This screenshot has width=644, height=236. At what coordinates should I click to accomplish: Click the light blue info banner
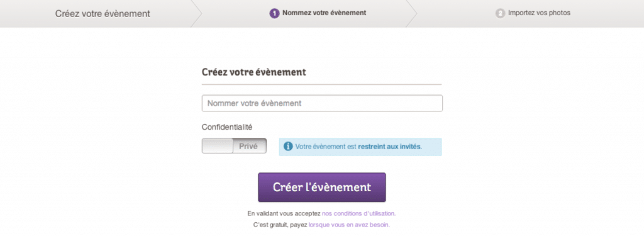click(360, 147)
